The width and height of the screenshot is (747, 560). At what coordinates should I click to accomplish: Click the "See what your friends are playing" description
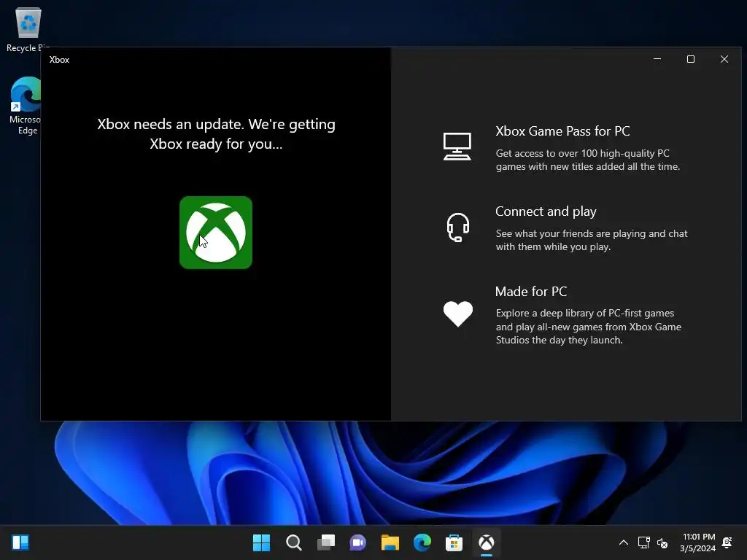tap(592, 240)
